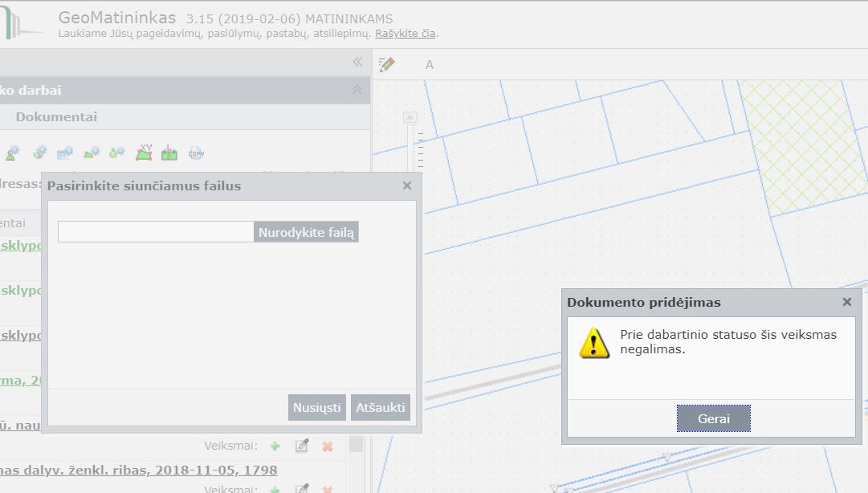Image resolution: width=868 pixels, height=493 pixels.
Task: Open the XY coordinates parcel tool
Action: 144,153
